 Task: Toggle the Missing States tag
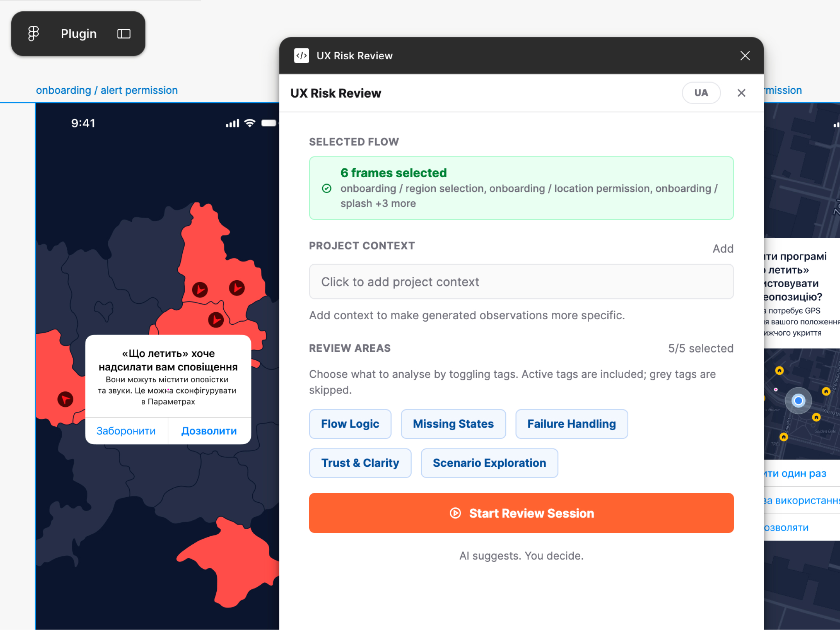click(453, 424)
